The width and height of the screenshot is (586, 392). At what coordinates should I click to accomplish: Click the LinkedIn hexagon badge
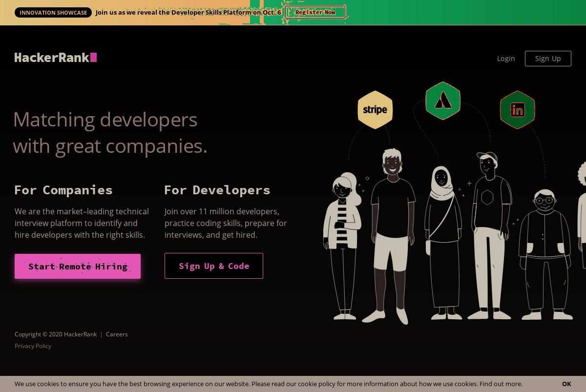(517, 110)
